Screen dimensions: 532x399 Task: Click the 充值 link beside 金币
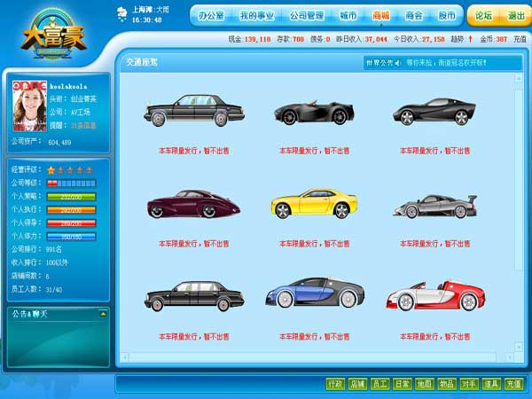click(520, 39)
